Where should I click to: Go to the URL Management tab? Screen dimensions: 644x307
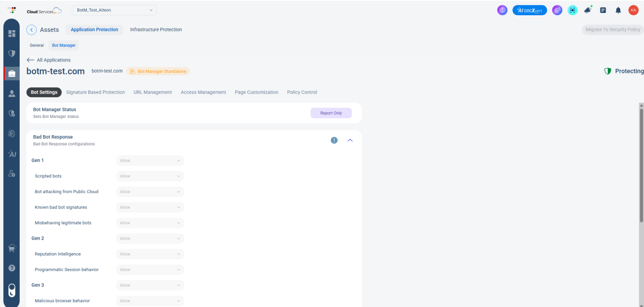pyautogui.click(x=153, y=93)
